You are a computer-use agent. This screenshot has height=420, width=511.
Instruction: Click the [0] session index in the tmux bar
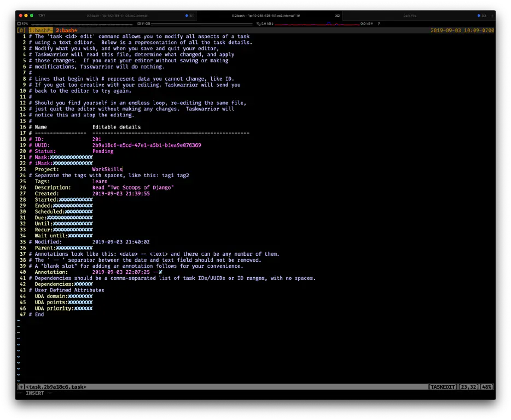point(20,30)
